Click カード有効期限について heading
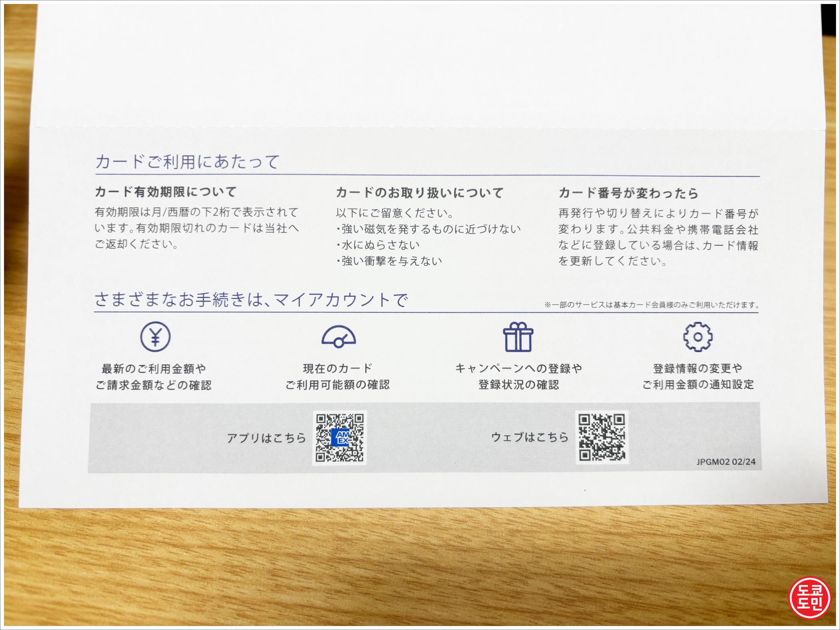Screen dimensions: 840x630 (166, 192)
